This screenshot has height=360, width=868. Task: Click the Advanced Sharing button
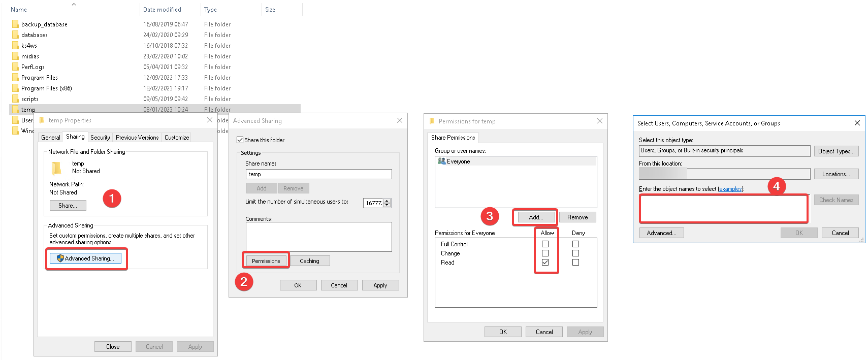coord(86,258)
